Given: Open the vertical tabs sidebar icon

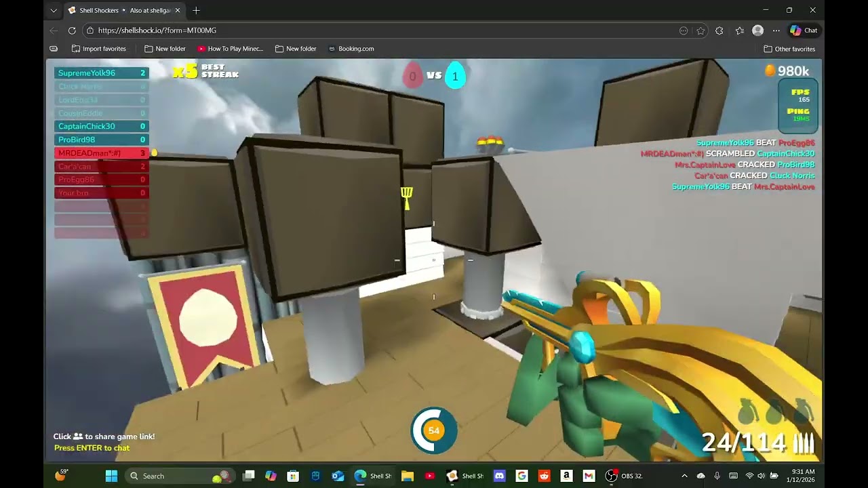Looking at the screenshot, I should [x=54, y=49].
